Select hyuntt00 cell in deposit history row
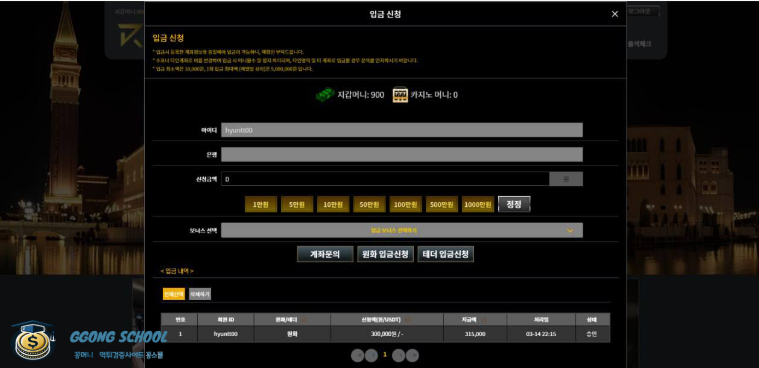The image size is (759, 368). coord(226,334)
